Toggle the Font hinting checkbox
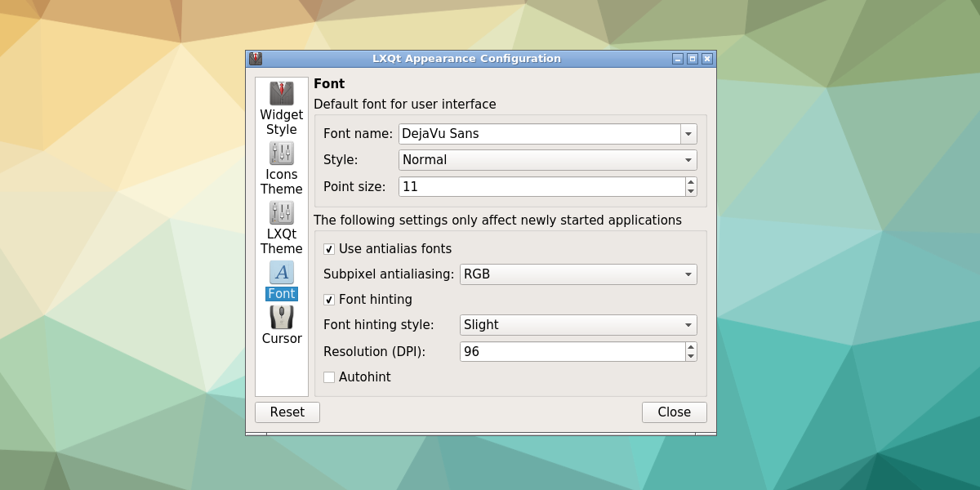Screen dimensions: 980x490 [329, 300]
